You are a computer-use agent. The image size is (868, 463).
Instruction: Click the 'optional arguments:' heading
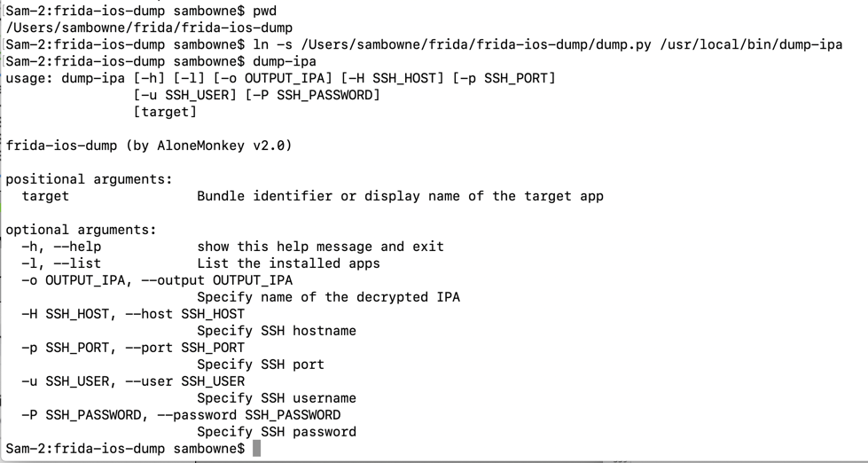[x=82, y=230]
